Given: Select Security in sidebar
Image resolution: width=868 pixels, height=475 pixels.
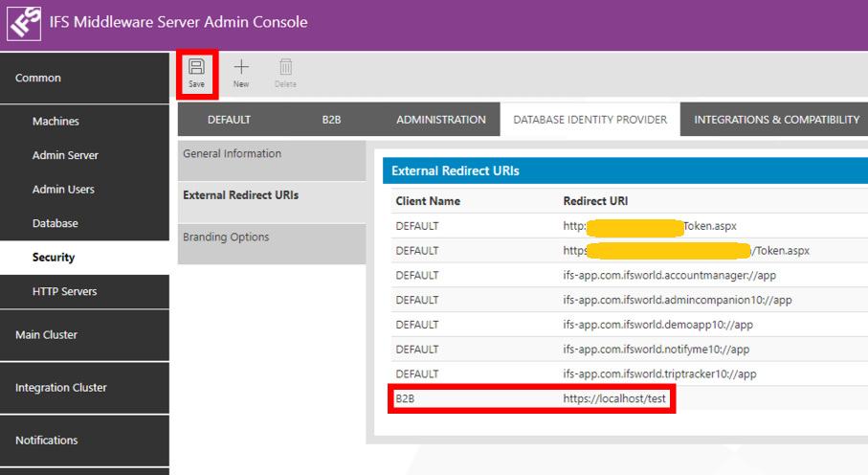Looking at the screenshot, I should click(x=85, y=258).
